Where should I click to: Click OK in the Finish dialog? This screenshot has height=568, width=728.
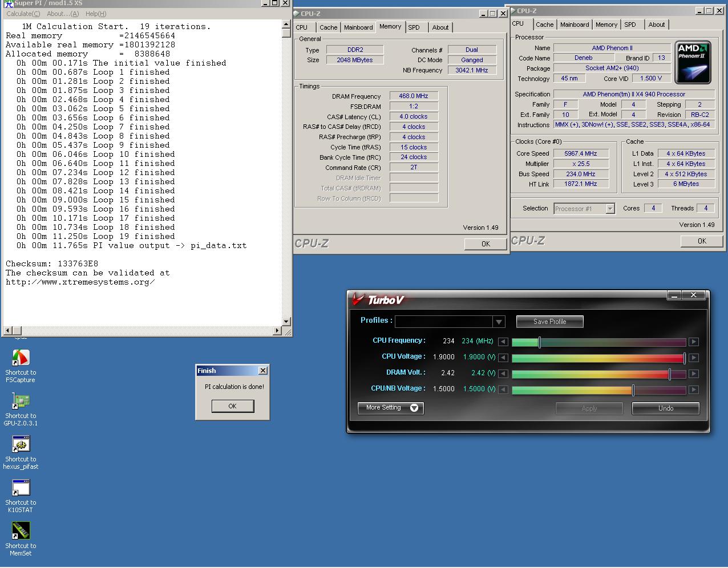[232, 406]
